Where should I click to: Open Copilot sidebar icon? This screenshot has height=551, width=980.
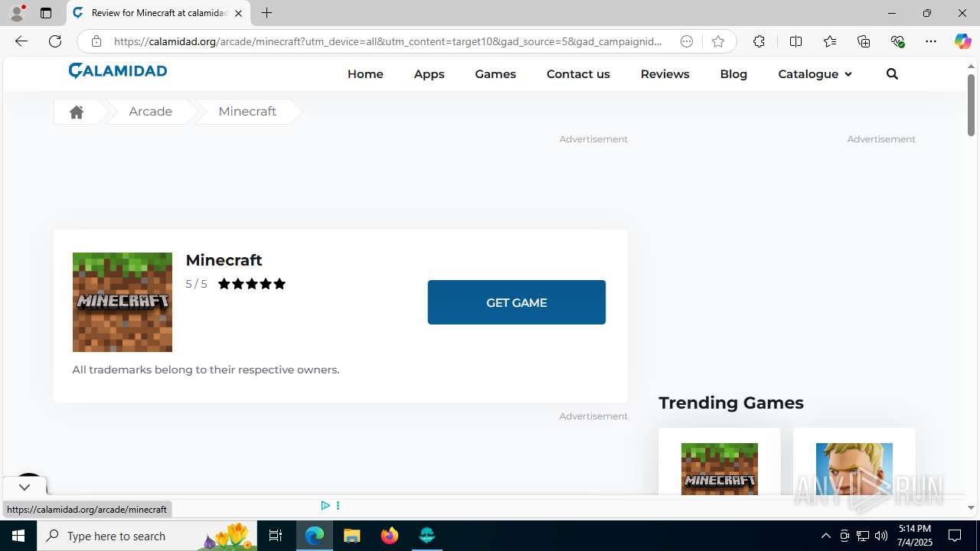962,41
